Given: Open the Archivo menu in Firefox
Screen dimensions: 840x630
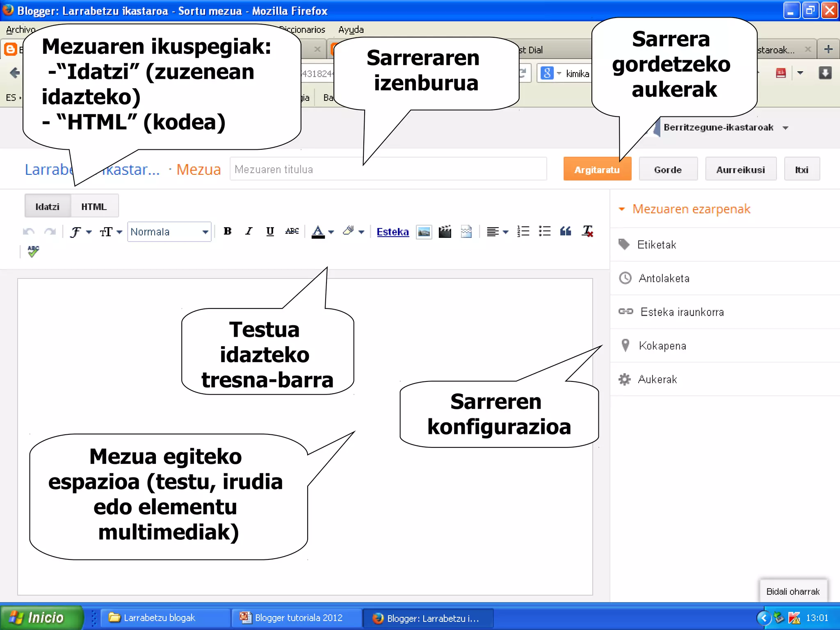Looking at the screenshot, I should point(21,30).
